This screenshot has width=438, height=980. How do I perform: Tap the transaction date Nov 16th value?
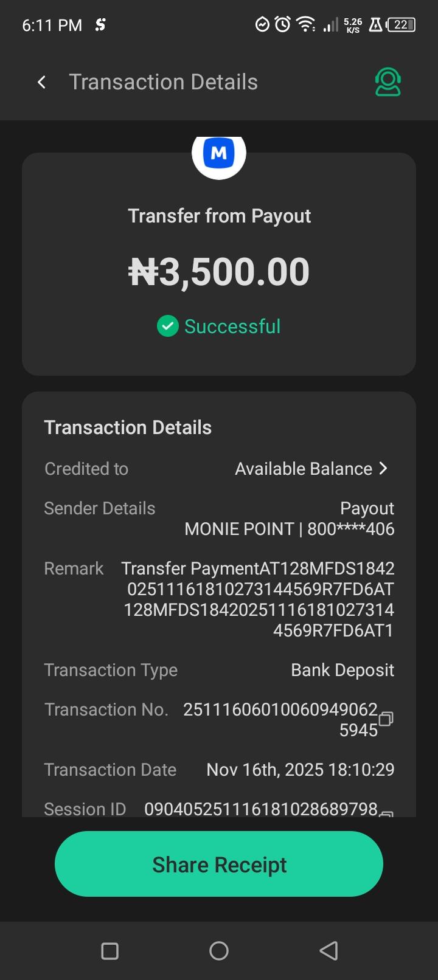coord(301,770)
